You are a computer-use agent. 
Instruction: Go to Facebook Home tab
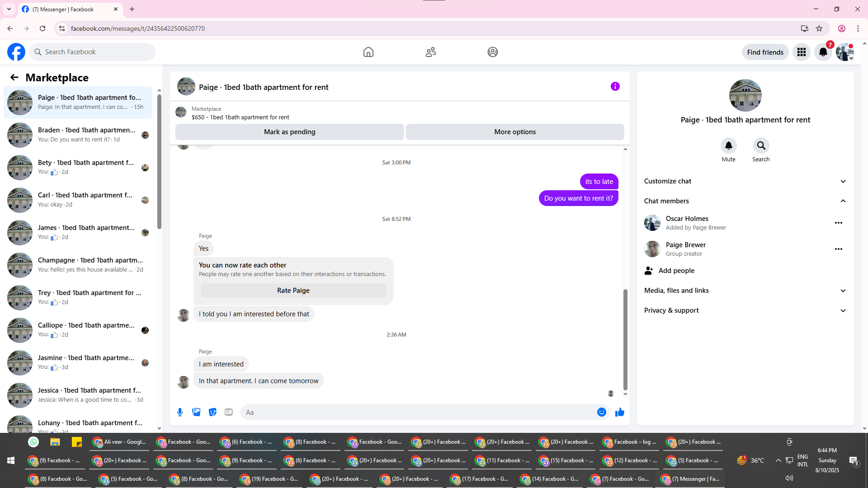pos(368,52)
